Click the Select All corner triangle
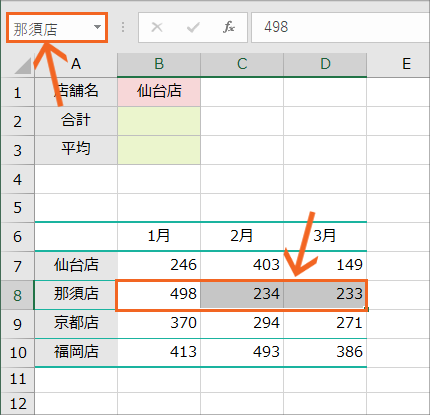The width and height of the screenshot is (430, 415). tap(23, 66)
